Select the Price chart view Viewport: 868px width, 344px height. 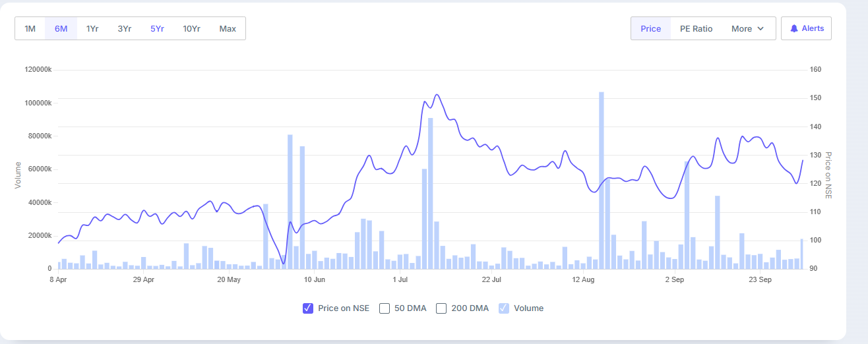[x=651, y=28]
